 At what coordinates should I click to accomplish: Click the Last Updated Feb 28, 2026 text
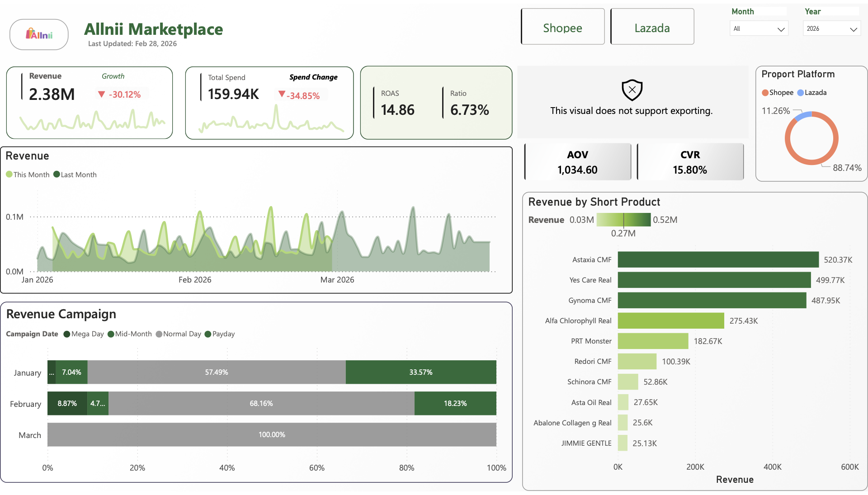click(x=132, y=44)
